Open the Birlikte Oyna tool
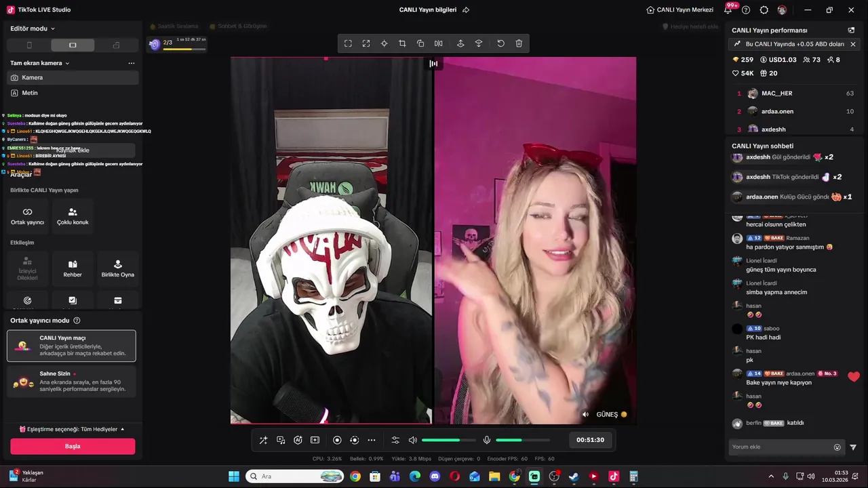Screen dimensions: 868x488 (x=118, y=268)
